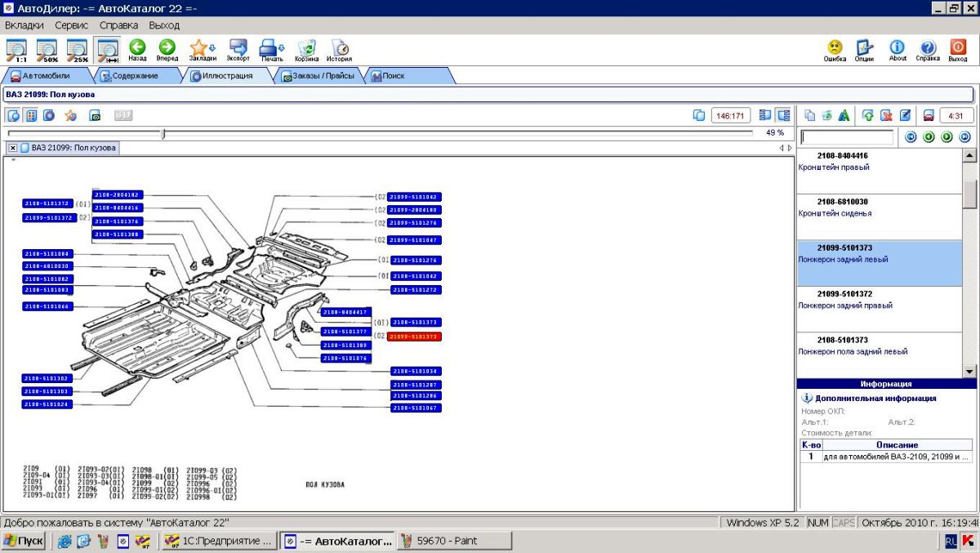980x553 pixels.
Task: Select part 2108-8404416 Кронштейн правый
Action: click(x=880, y=171)
